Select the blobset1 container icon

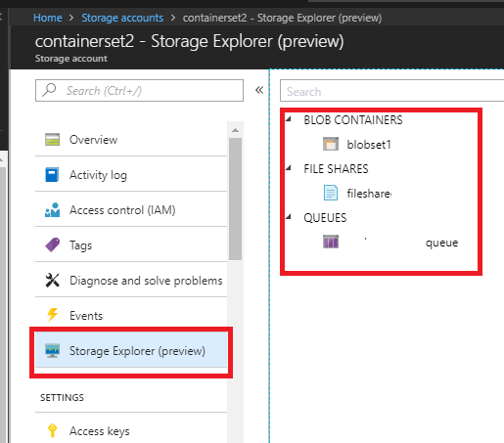[x=331, y=144]
